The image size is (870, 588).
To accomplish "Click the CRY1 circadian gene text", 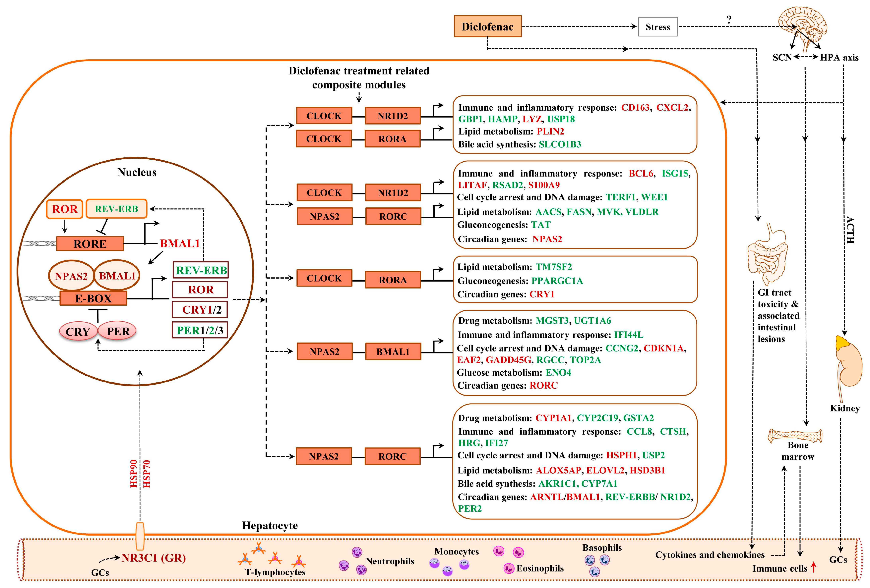I will click(x=542, y=294).
